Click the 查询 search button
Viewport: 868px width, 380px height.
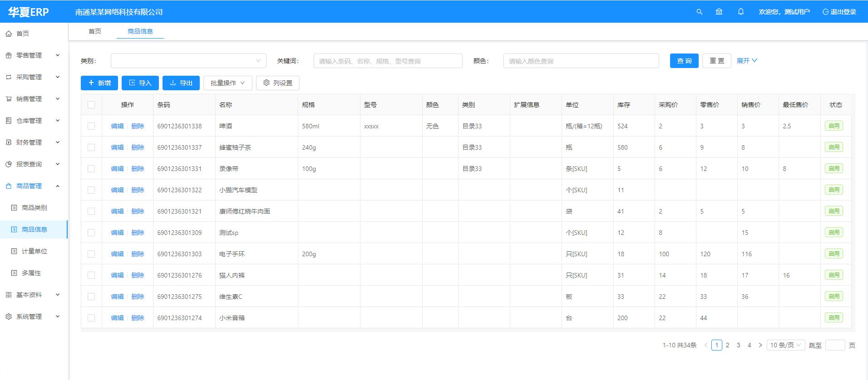point(684,61)
